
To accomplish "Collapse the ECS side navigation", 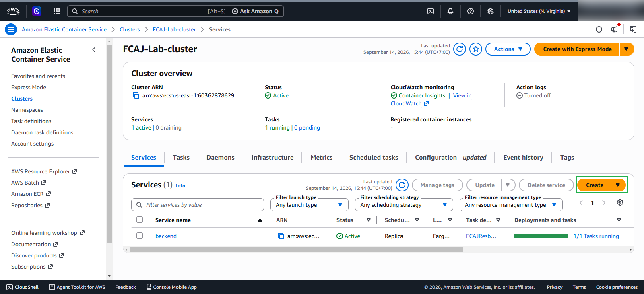I will 94,50.
